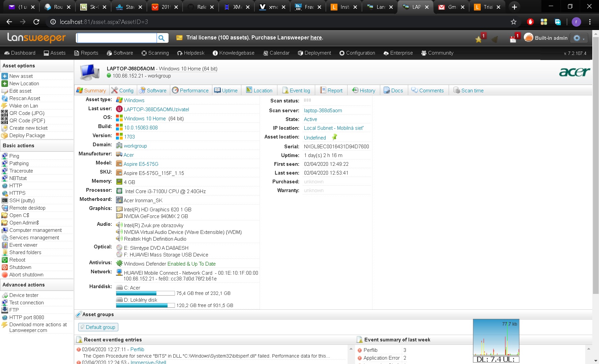This screenshot has width=599, height=364.
Task: Click the Reboot icon
Action: [x=5, y=260]
